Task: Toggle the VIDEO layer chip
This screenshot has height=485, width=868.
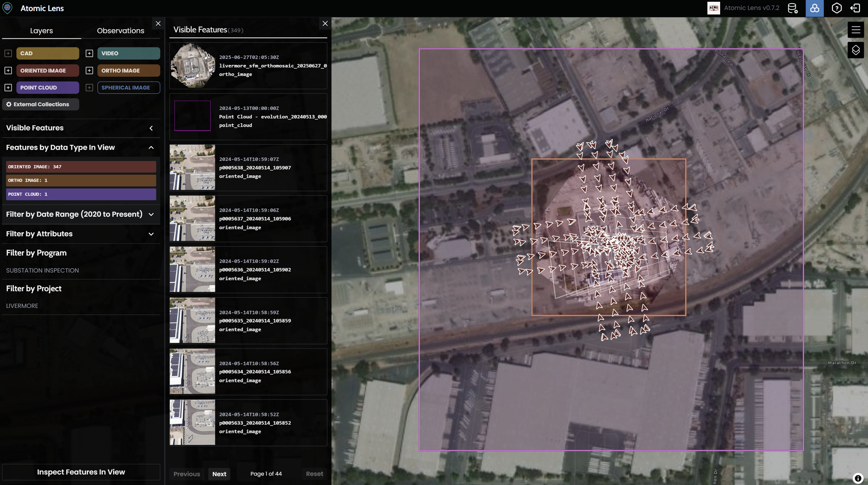Action: coord(128,53)
